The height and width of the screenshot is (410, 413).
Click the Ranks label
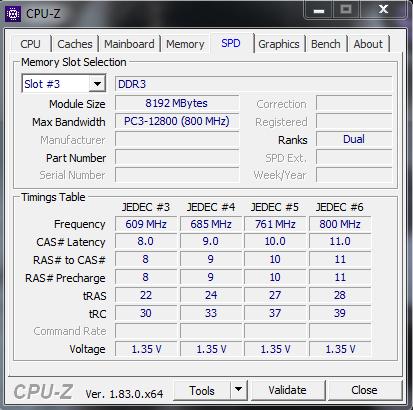(293, 140)
